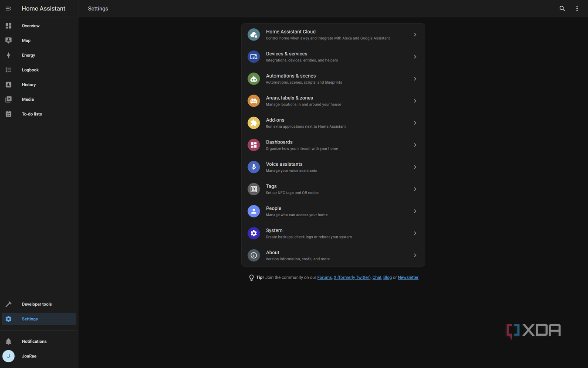Click the About info icon
Image resolution: width=588 pixels, height=368 pixels.
click(253, 256)
